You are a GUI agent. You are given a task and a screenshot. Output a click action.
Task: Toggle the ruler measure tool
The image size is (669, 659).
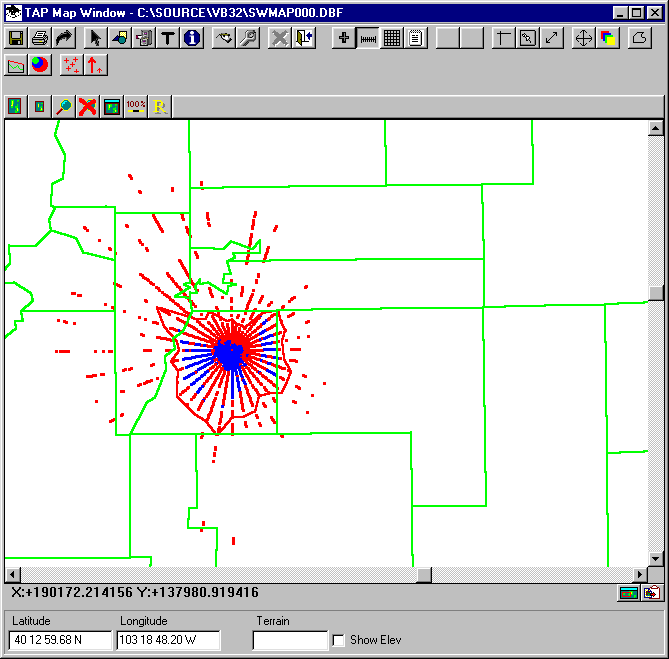[x=368, y=38]
